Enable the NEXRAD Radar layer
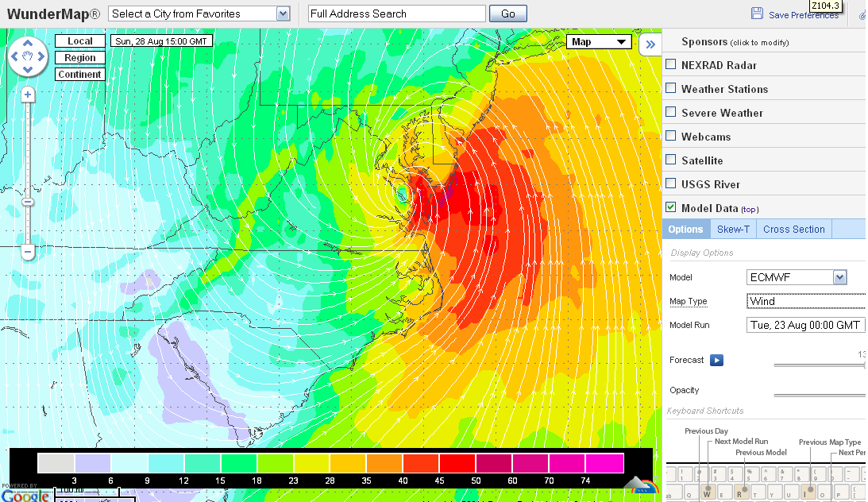 [671, 64]
